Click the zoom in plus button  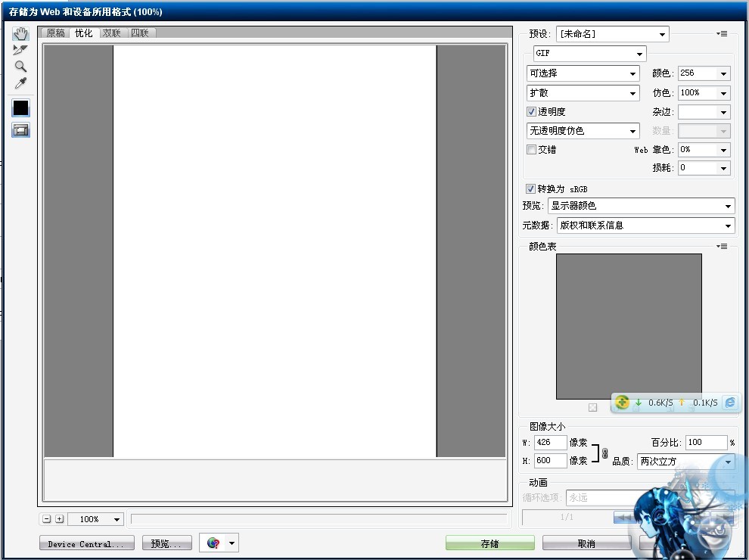pos(59,518)
